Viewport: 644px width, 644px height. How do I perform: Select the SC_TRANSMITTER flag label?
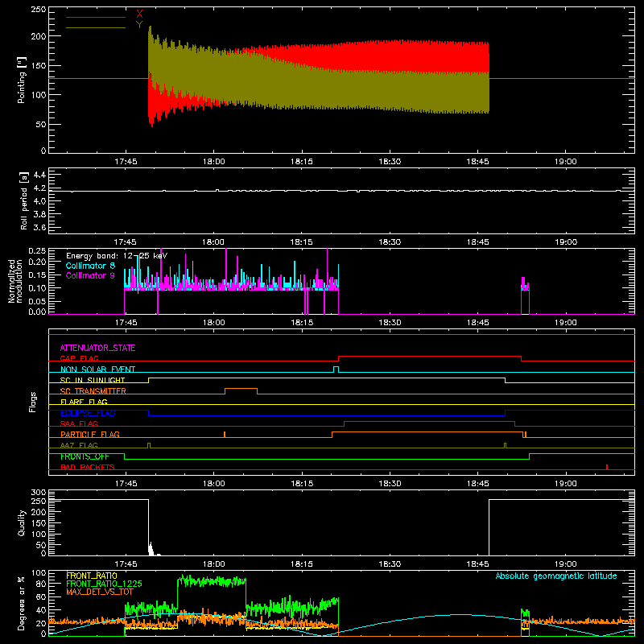93,391
